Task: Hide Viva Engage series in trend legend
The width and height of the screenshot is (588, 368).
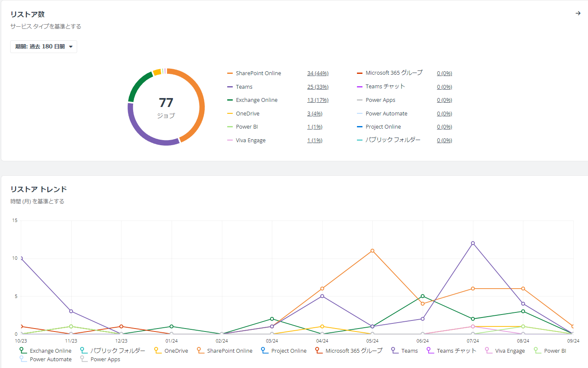Action: tap(504, 351)
